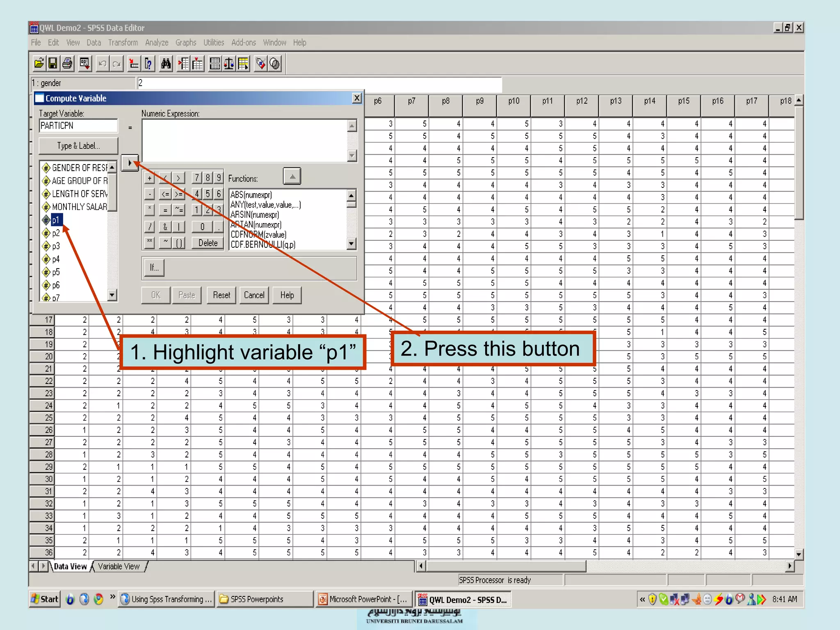Viewport: 840px width, 630px height.
Task: Click the MSN Messenger icon in system tray
Action: [751, 599]
